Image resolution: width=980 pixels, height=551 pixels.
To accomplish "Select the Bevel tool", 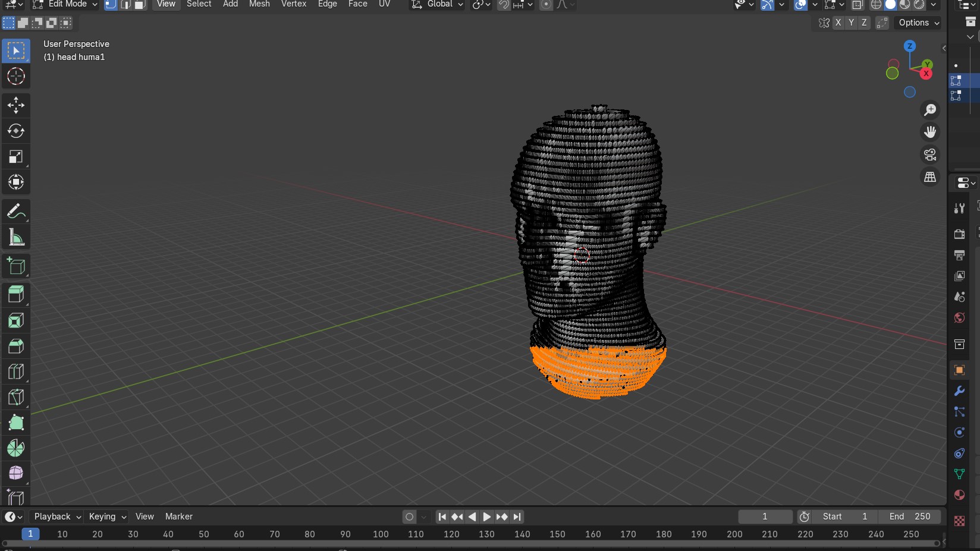I will (16, 346).
